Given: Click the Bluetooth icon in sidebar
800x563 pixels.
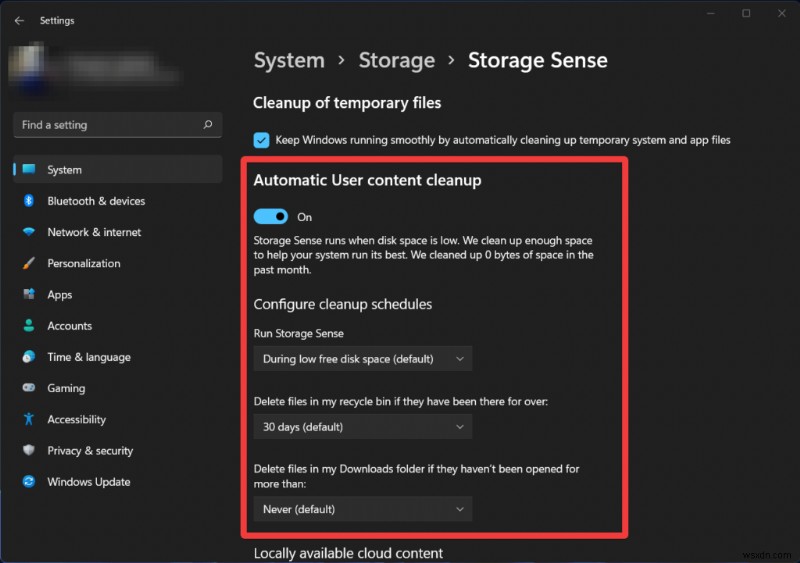Looking at the screenshot, I should pyautogui.click(x=29, y=201).
